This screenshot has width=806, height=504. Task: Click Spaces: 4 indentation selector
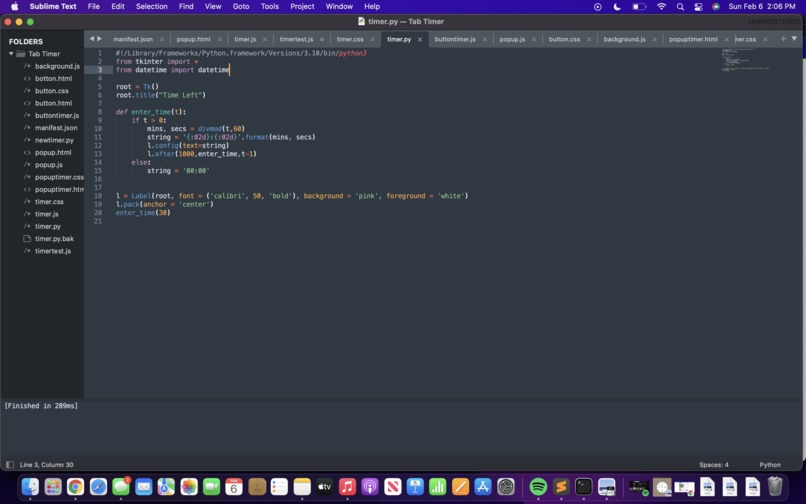tap(713, 464)
